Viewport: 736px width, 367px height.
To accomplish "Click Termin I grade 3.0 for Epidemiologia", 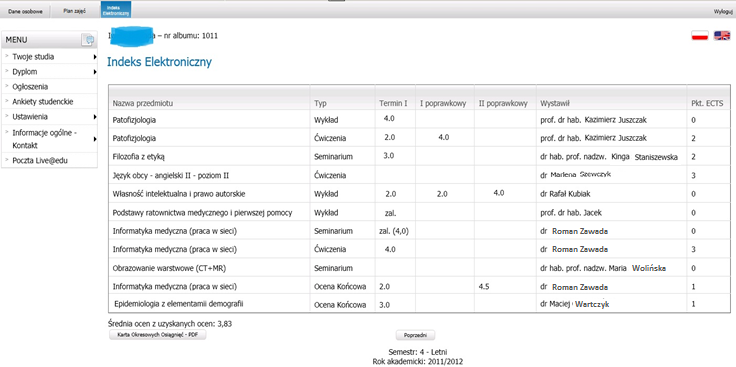I will 385,305.
